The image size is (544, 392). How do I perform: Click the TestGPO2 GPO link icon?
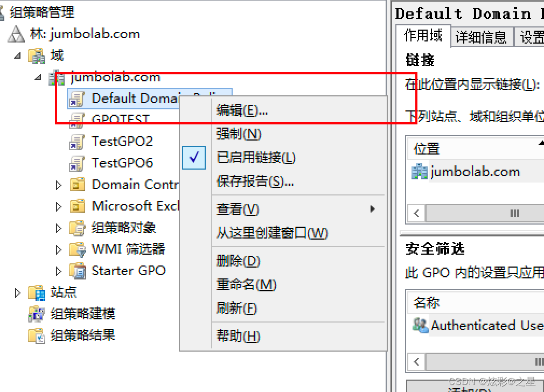[76, 142]
